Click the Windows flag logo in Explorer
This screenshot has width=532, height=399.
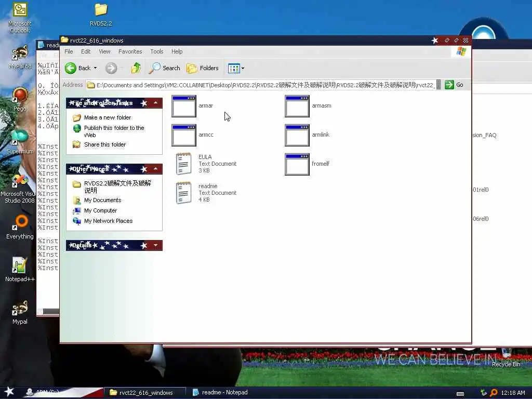[461, 51]
